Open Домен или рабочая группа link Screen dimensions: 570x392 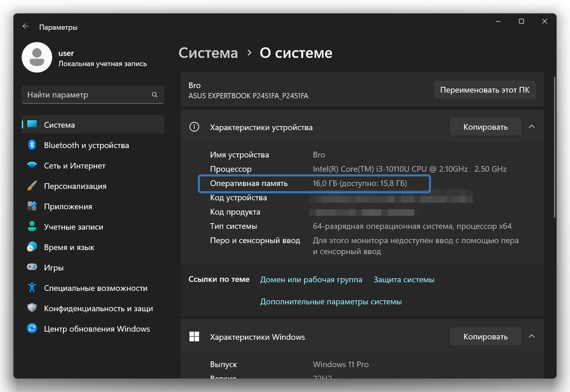(311, 280)
